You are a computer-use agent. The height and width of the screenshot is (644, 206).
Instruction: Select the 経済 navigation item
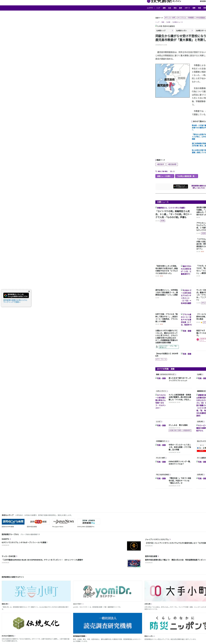pos(180,8)
